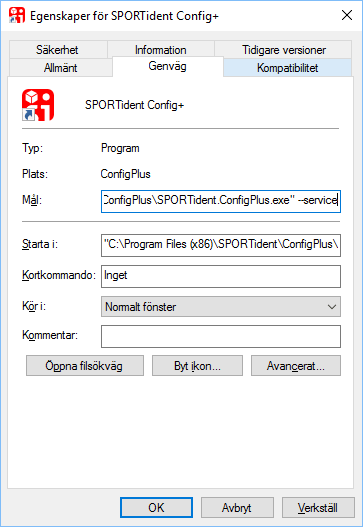The image size is (363, 527).
Task: Click the Kortkommando field showing Inget
Action: (221, 276)
